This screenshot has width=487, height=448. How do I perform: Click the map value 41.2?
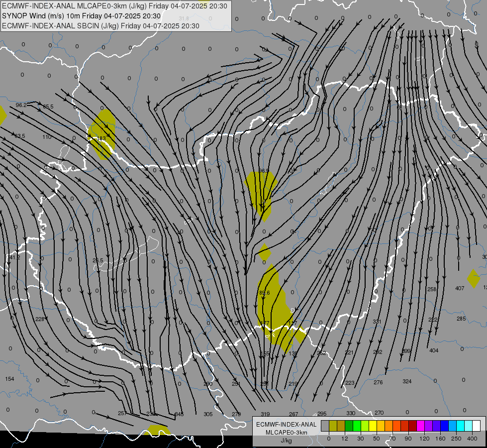tap(14, 257)
